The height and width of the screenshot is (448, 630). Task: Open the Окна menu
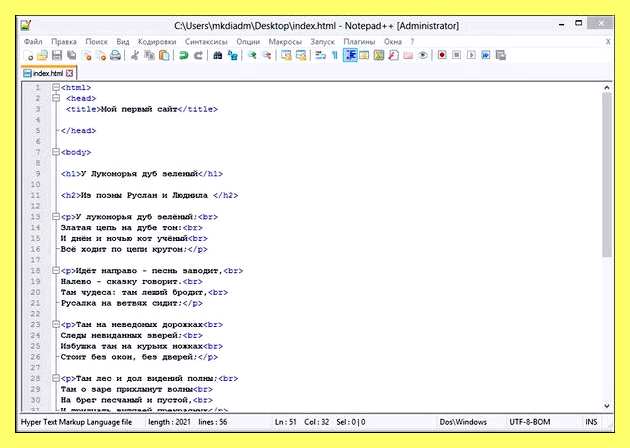(393, 42)
